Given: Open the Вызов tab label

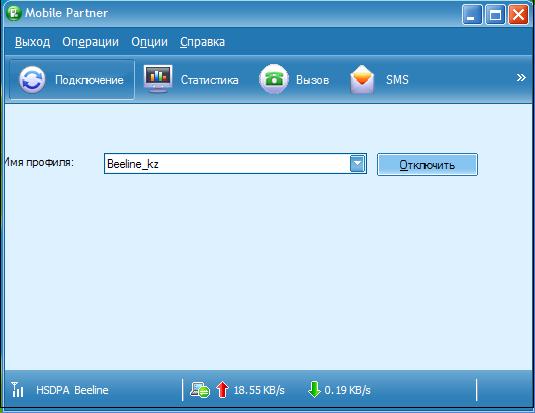Looking at the screenshot, I should (313, 80).
